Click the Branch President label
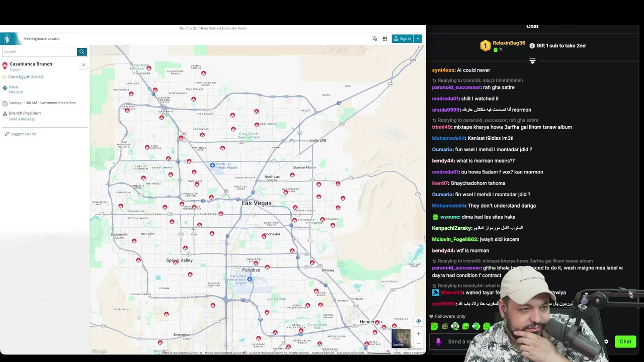 (x=25, y=113)
